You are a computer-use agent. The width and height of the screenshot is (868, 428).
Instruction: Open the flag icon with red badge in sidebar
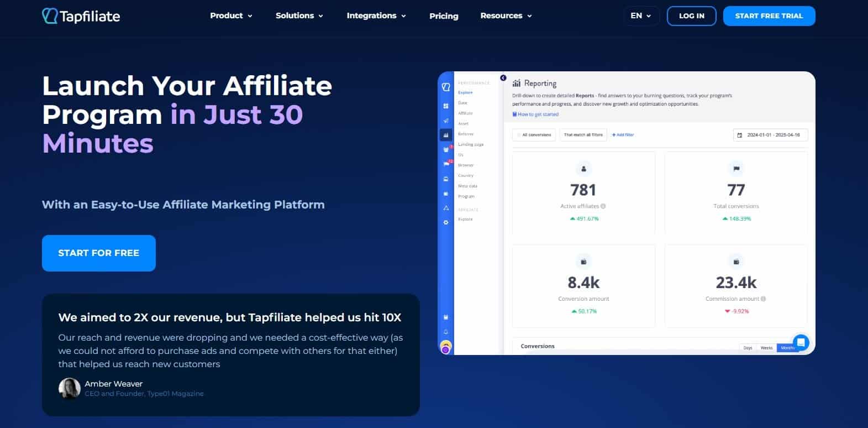coord(446,164)
